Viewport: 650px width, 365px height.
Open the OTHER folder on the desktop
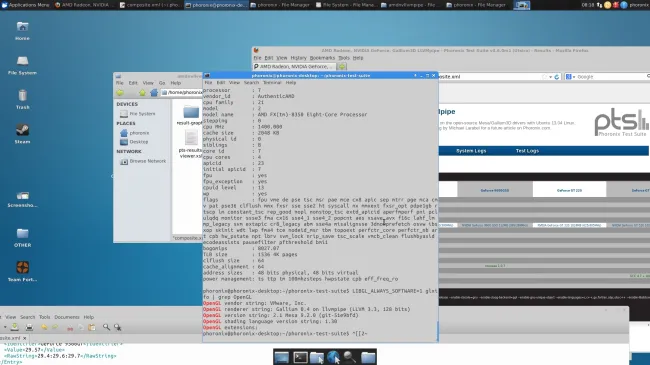point(22,237)
